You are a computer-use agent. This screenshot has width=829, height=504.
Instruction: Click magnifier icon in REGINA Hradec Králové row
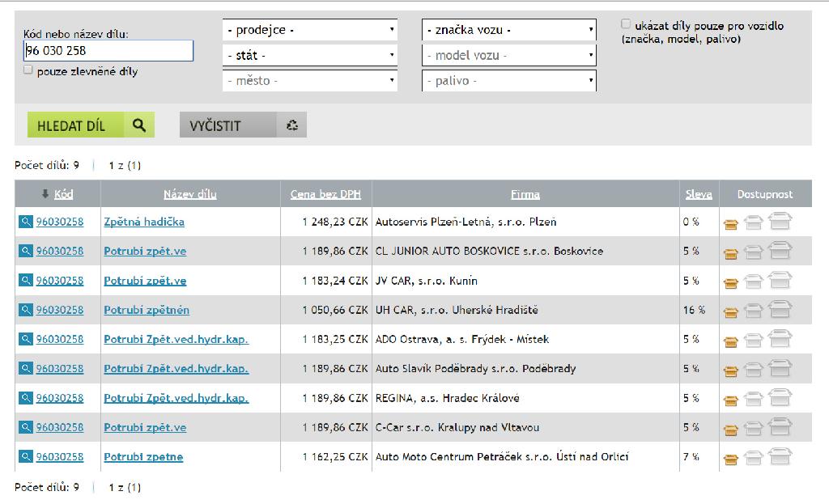pos(25,397)
